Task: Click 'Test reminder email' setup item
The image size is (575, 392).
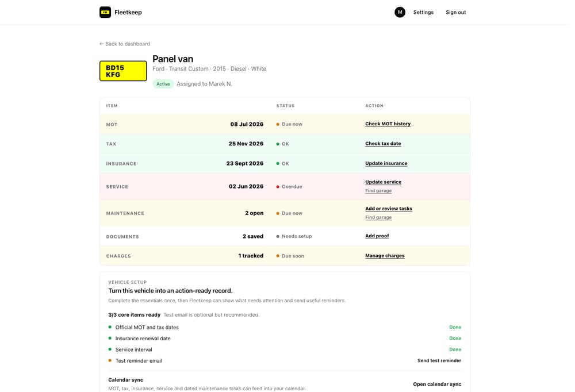Action: click(139, 361)
